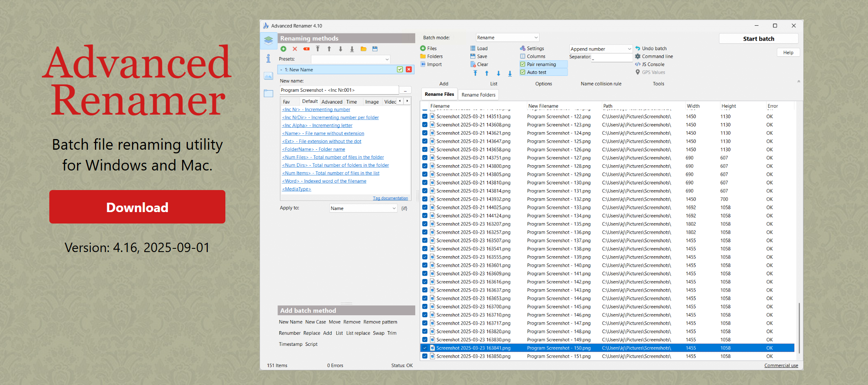Move list item to top blue arrow

[475, 73]
